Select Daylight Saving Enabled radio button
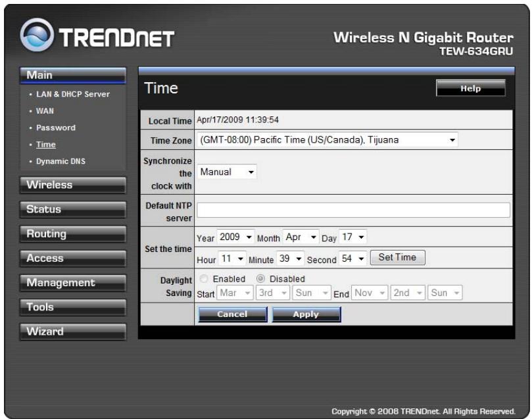This screenshot has width=532, height=419. 204,278
